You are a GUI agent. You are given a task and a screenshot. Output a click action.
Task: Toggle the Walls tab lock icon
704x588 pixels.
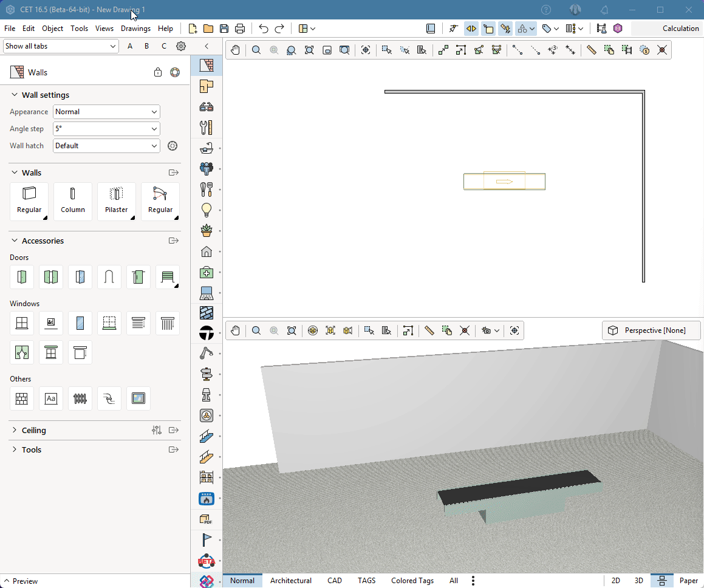coord(158,72)
